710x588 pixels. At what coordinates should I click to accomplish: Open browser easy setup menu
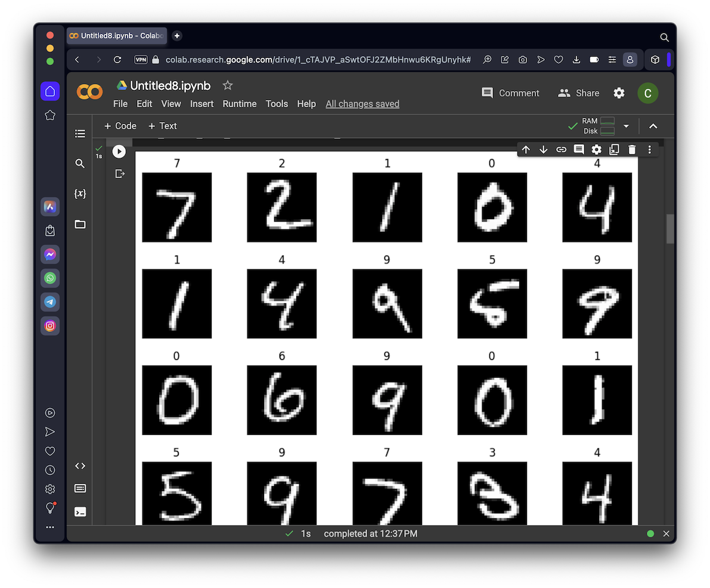[x=612, y=60]
